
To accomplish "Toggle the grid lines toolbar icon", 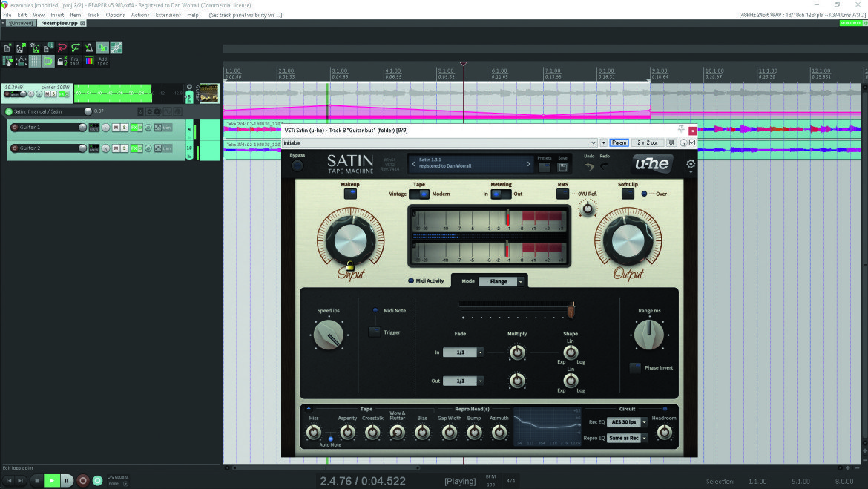I will coord(35,61).
